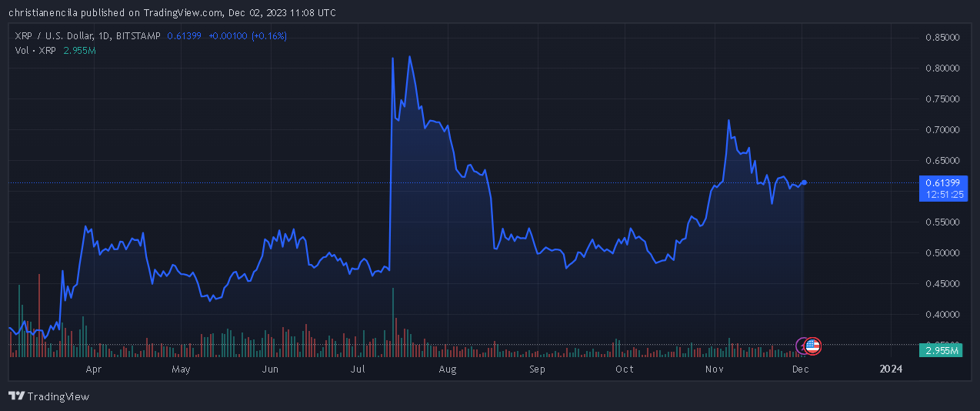This screenshot has width=980, height=411.
Task: Click the Aug label on time axis
Action: (x=448, y=369)
